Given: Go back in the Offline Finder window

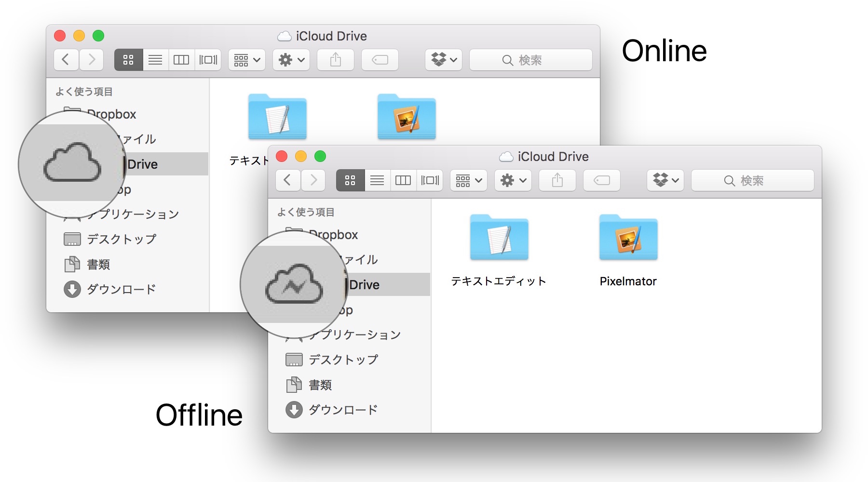Looking at the screenshot, I should [x=288, y=180].
